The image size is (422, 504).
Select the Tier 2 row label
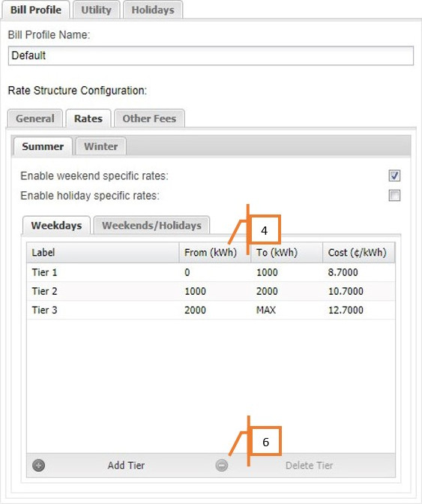click(45, 291)
